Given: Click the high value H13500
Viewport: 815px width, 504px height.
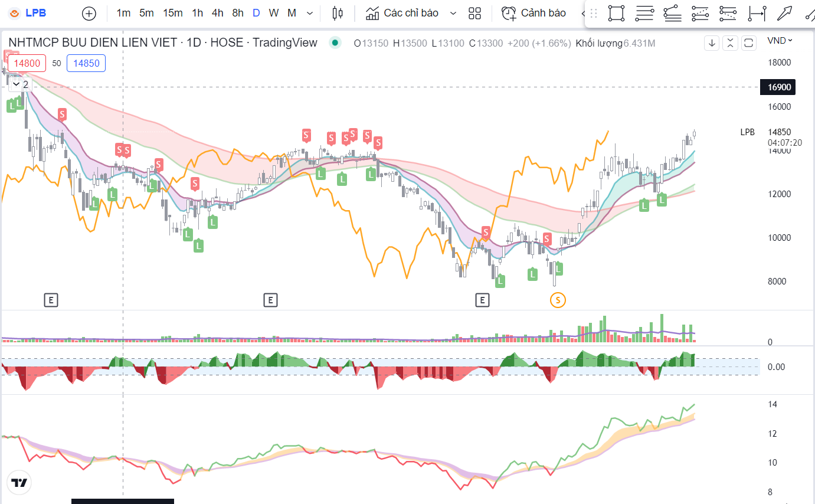Looking at the screenshot, I should click(x=410, y=43).
